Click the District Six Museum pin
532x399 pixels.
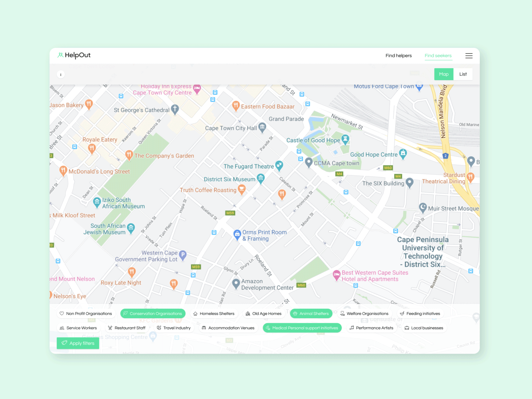pyautogui.click(x=261, y=179)
